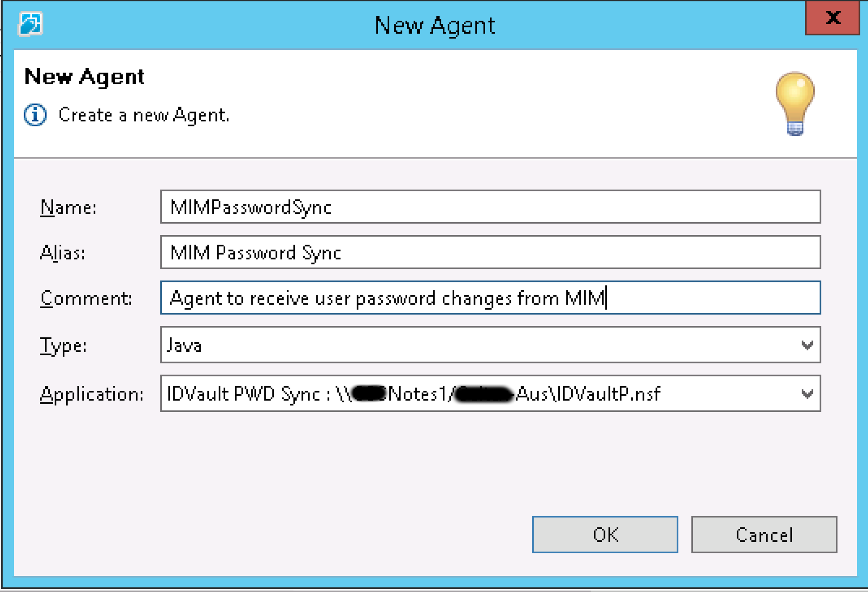Image resolution: width=868 pixels, height=592 pixels.
Task: Cancel the New Agent dialog
Action: (764, 534)
